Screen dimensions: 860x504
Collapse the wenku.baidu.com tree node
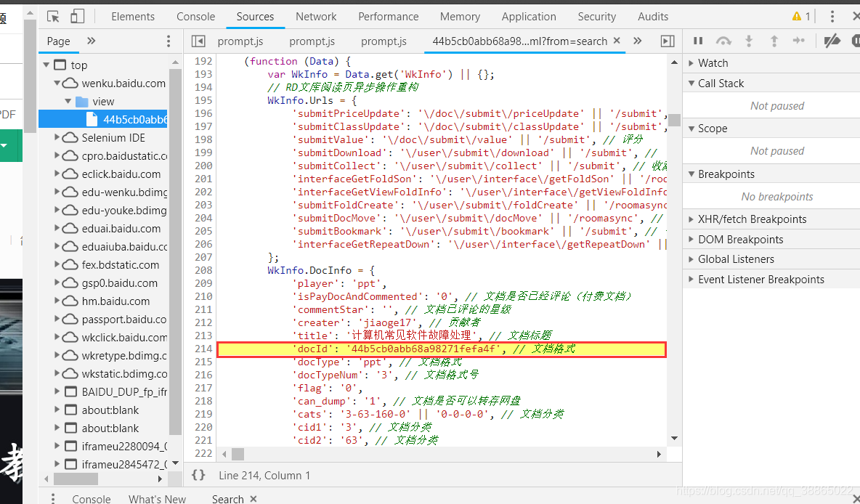(x=57, y=83)
